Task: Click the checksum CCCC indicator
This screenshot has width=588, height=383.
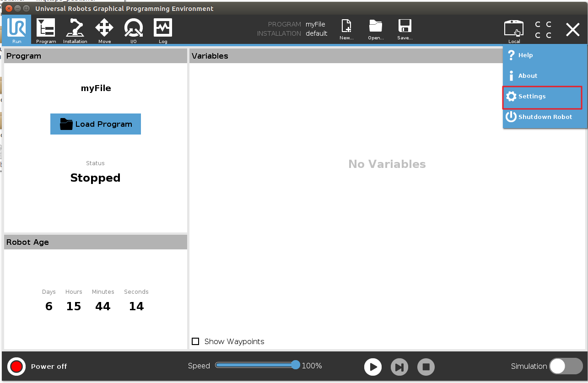Action: tap(543, 30)
